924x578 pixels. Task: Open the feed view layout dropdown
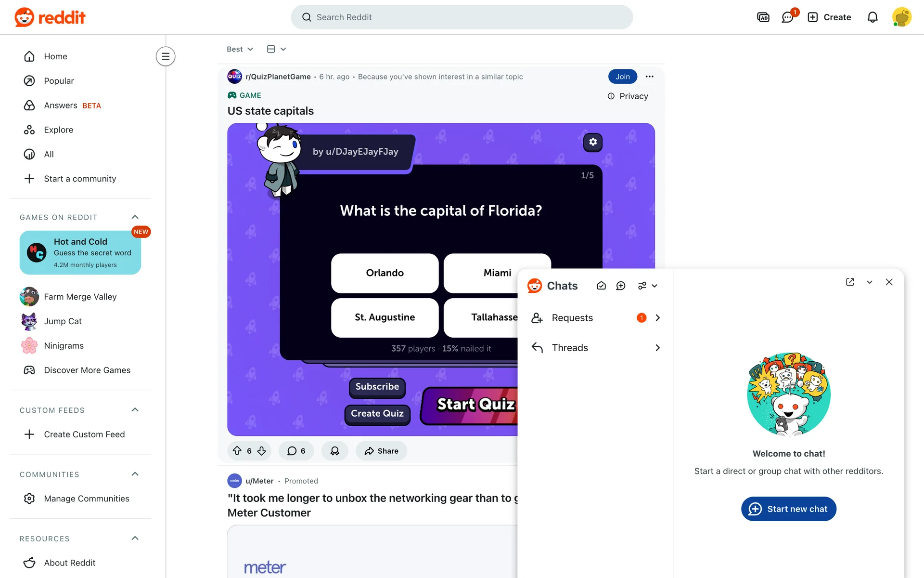[x=277, y=49]
